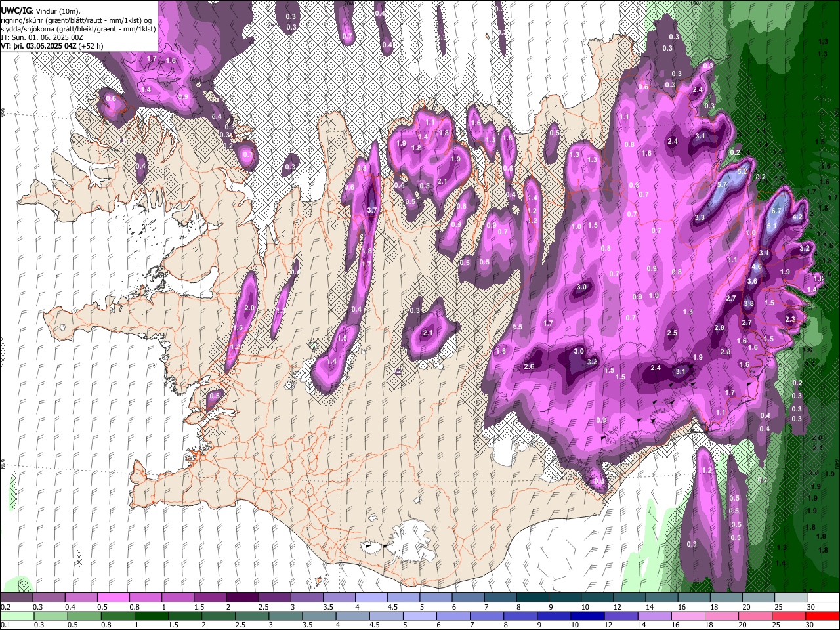
Task: Select the upper scale swatch between 2 and 2.5
Action: point(242,598)
